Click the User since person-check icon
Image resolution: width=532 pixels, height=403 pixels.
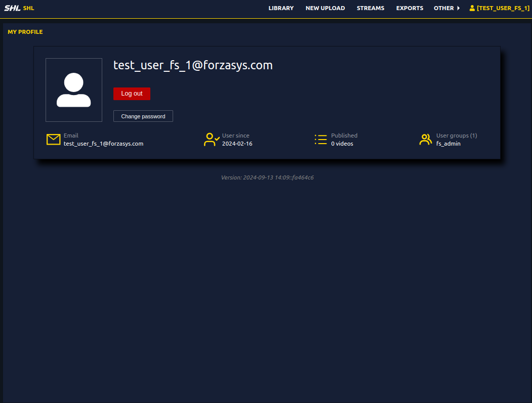(x=211, y=139)
